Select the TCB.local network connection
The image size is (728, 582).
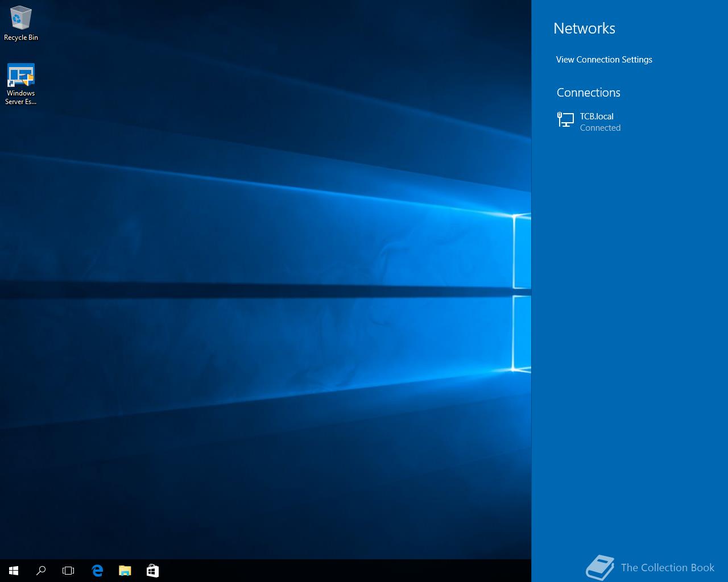pos(630,122)
